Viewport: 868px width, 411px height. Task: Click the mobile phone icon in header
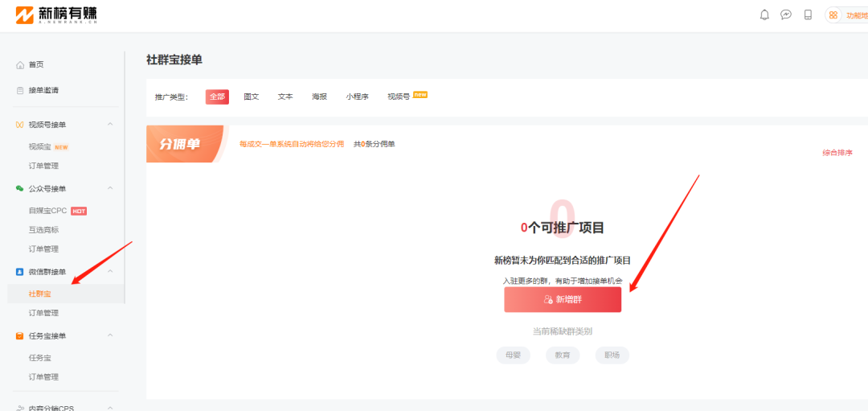(x=808, y=15)
